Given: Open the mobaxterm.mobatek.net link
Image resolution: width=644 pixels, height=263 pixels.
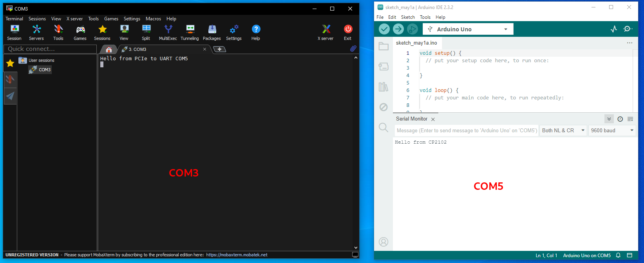Looking at the screenshot, I should 237,255.
